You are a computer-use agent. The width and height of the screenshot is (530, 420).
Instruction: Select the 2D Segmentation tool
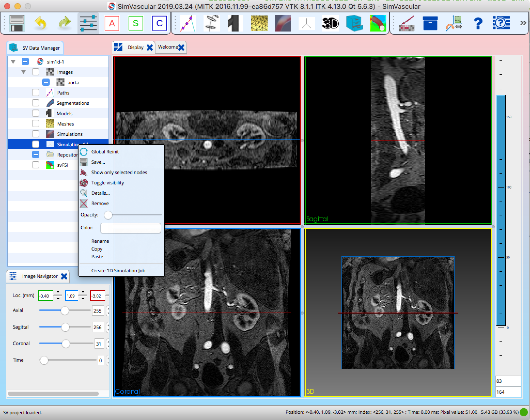tap(211, 23)
